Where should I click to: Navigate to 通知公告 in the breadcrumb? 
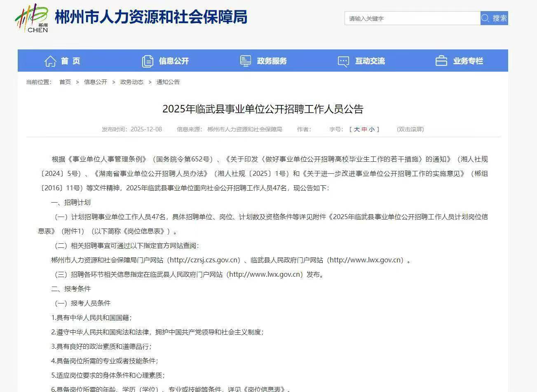167,82
